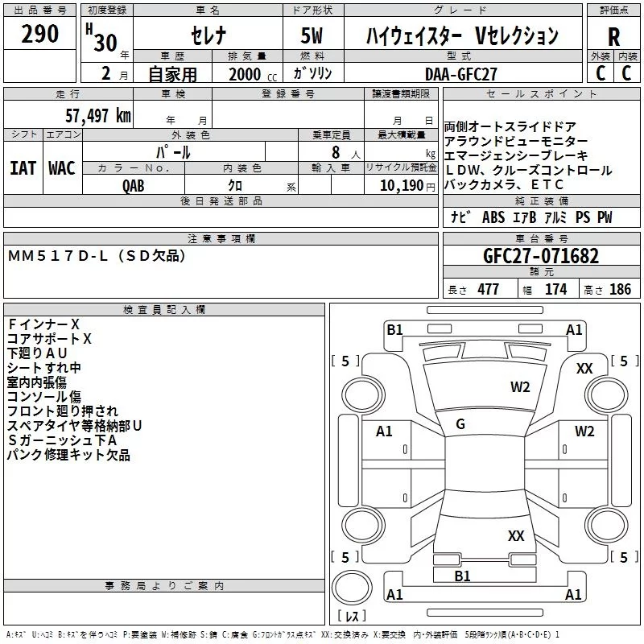Select the exterior color パール

[173, 152]
